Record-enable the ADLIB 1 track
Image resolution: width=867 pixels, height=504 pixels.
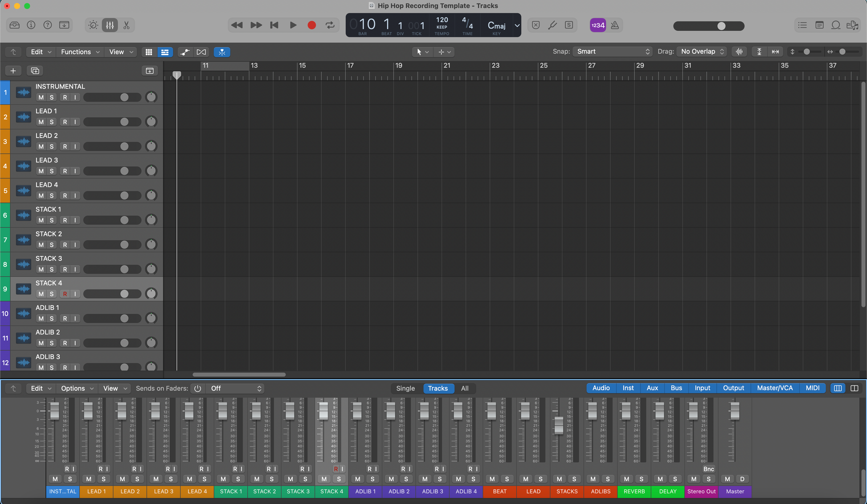coord(65,319)
